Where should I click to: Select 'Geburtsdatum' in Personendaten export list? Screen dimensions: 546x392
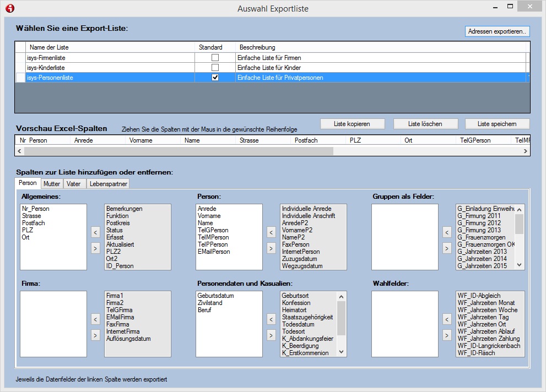[x=216, y=296]
